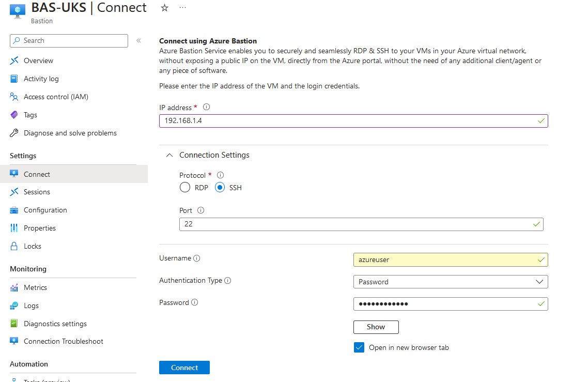Select the RDP protocol radio button
Viewport: 588px width, 382px height.
click(x=184, y=188)
